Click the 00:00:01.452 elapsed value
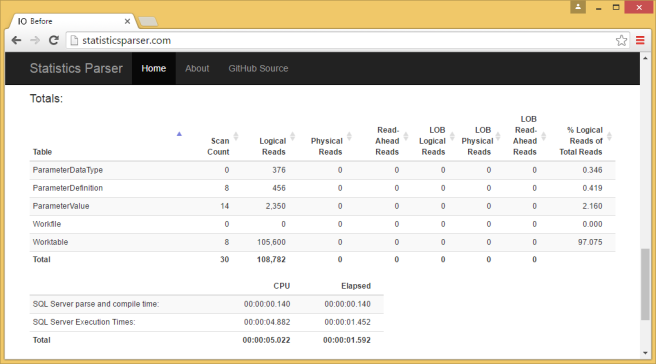The width and height of the screenshot is (656, 364). click(347, 322)
